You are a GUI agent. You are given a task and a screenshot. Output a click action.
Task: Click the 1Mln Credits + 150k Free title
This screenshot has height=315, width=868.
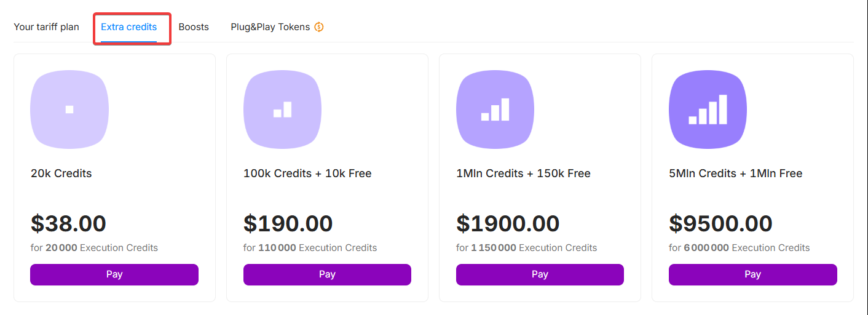point(523,173)
